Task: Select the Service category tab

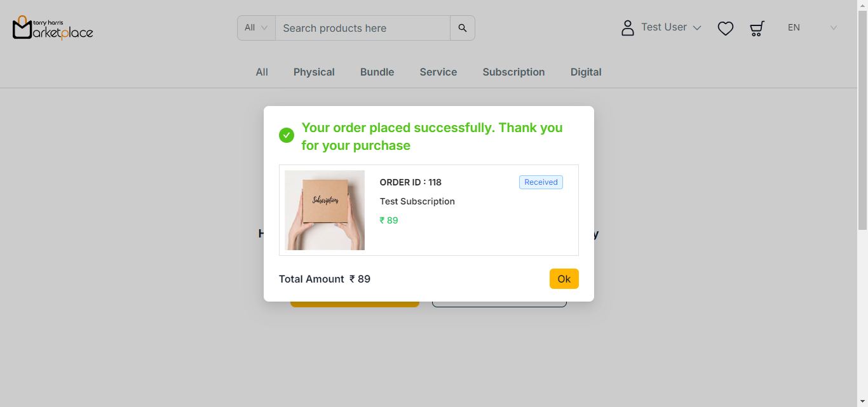Action: 438,72
